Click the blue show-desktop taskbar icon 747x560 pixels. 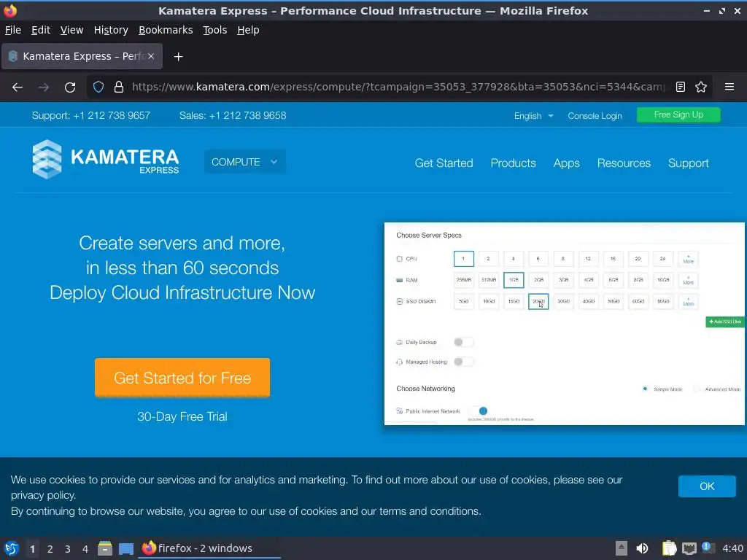[x=126, y=548]
